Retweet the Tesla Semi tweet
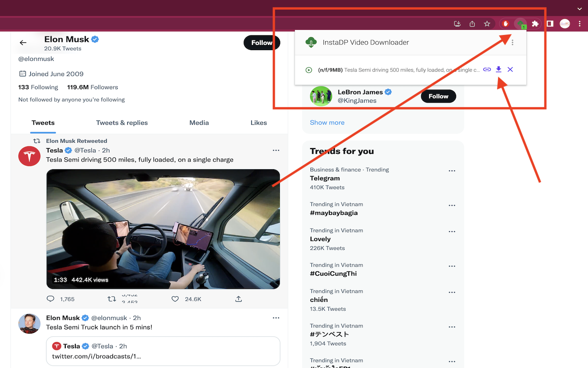 point(112,299)
